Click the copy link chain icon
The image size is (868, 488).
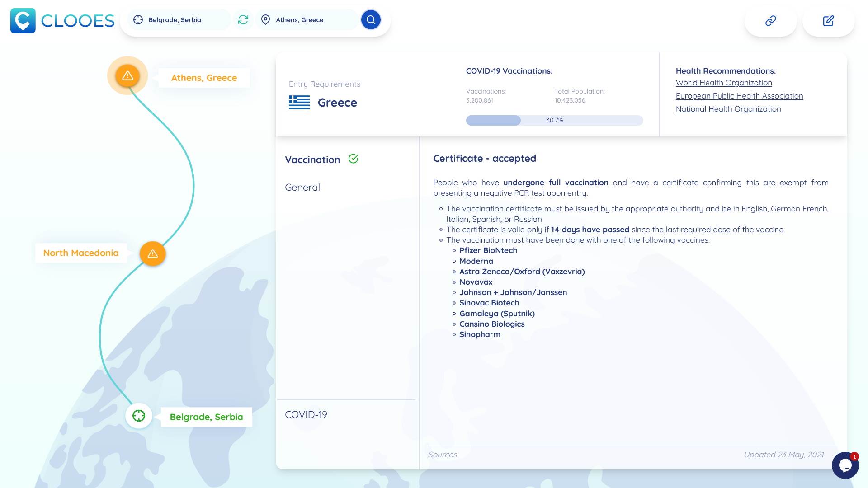click(x=770, y=21)
